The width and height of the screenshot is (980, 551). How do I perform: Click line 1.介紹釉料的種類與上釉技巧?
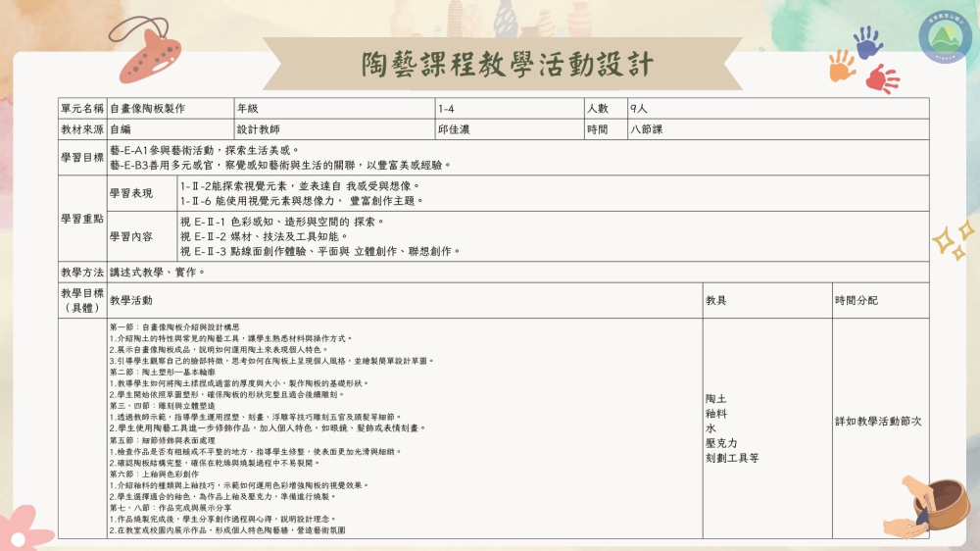coord(239,485)
